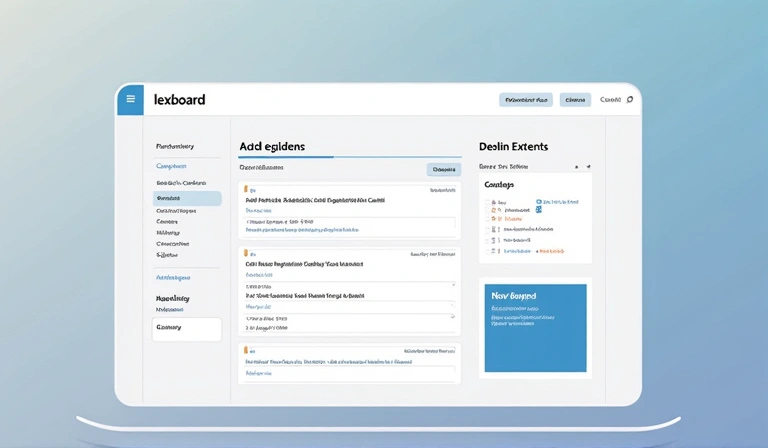Open the blue "Nav bogned" card
768x448 pixels.
click(535, 328)
